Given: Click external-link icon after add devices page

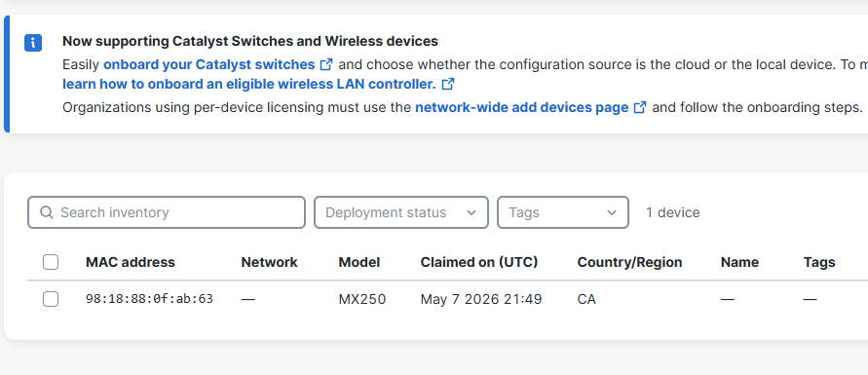Looking at the screenshot, I should click(640, 107).
